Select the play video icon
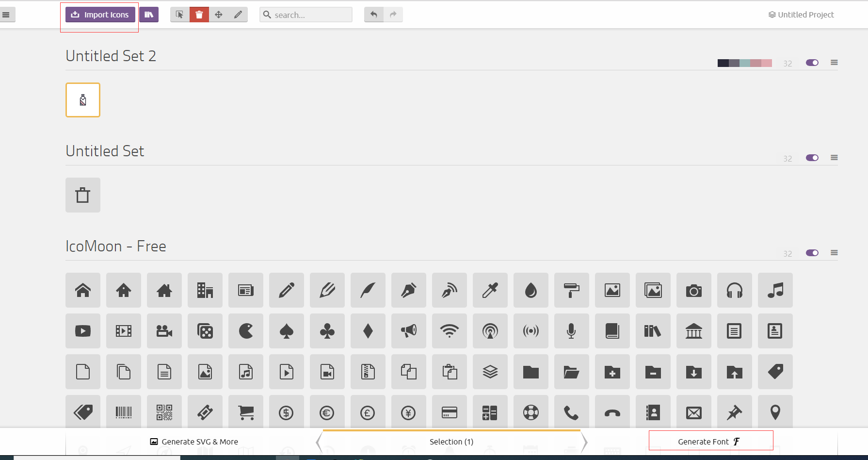This screenshot has width=868, height=460. 83,331
